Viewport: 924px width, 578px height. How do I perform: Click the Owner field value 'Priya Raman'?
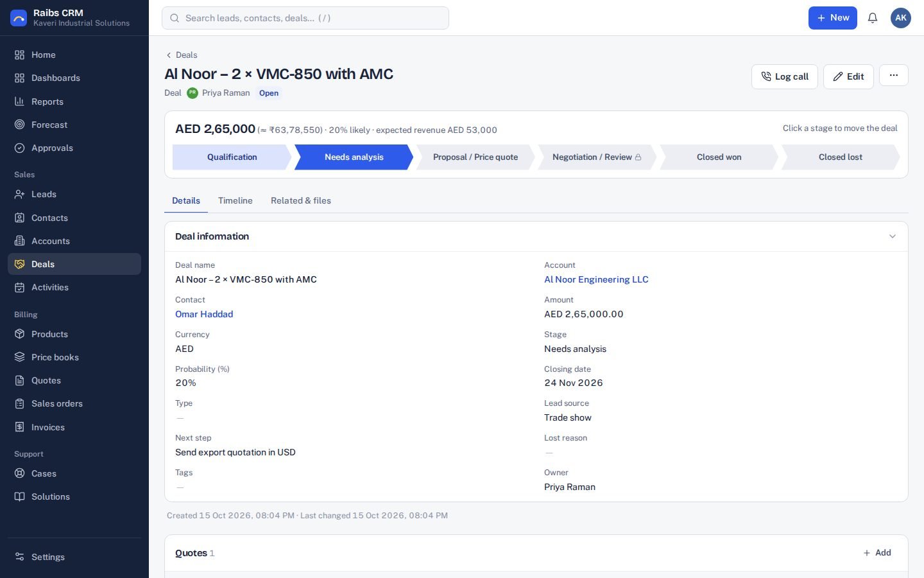coord(570,487)
